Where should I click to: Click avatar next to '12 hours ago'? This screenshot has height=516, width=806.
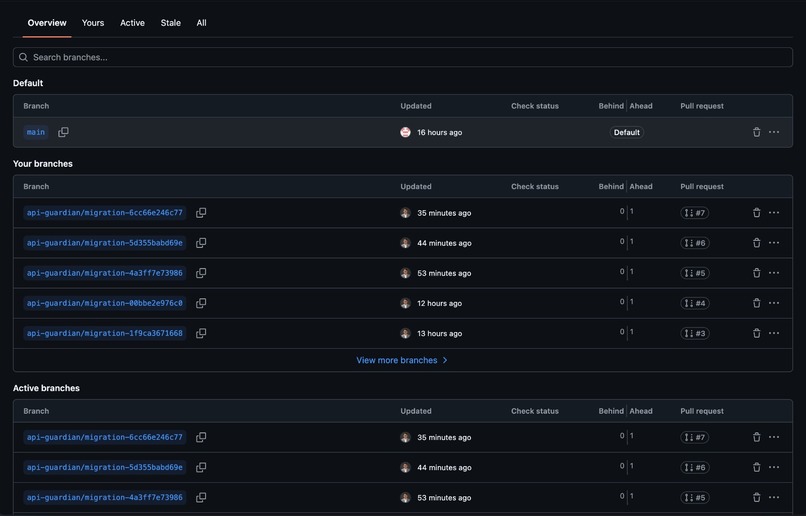pos(405,303)
